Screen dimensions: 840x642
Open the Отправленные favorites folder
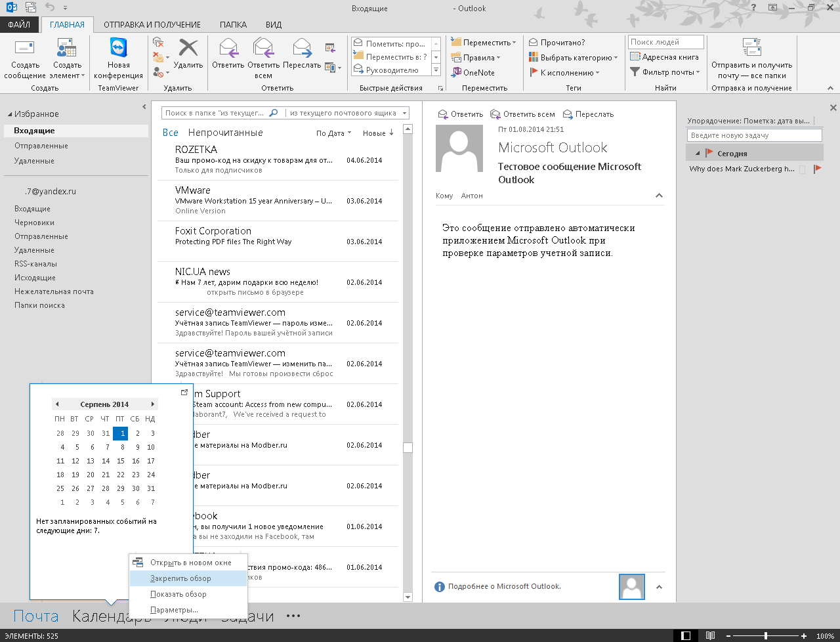pyautogui.click(x=41, y=146)
